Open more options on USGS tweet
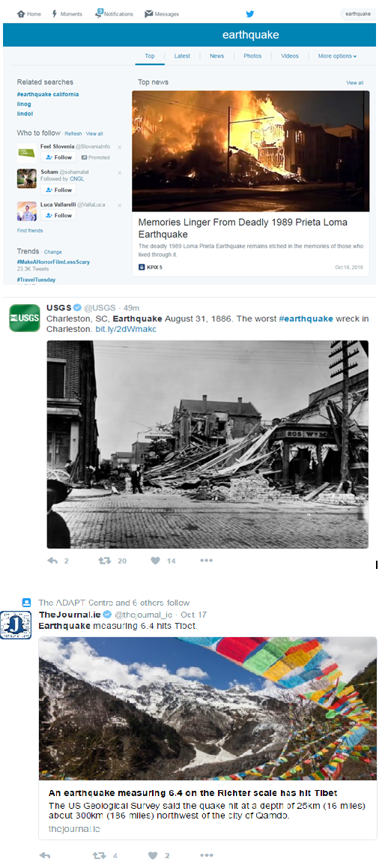This screenshot has height=868, width=385. pos(206,561)
